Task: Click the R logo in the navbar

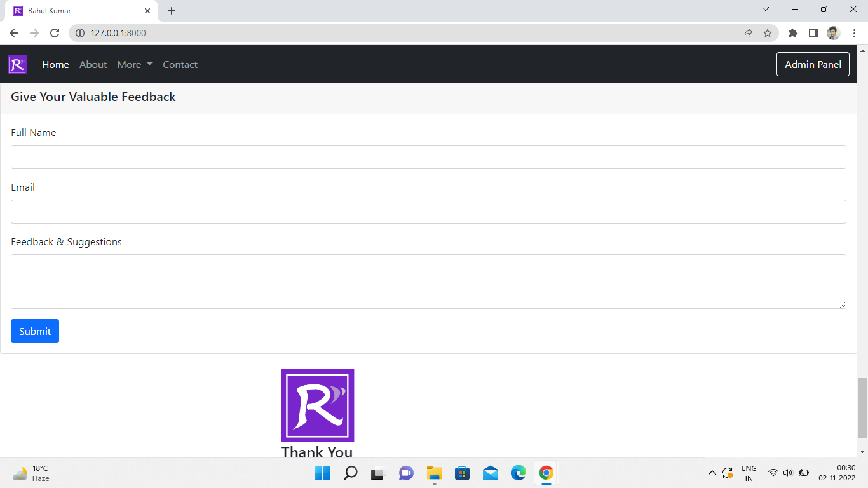Action: (x=17, y=64)
